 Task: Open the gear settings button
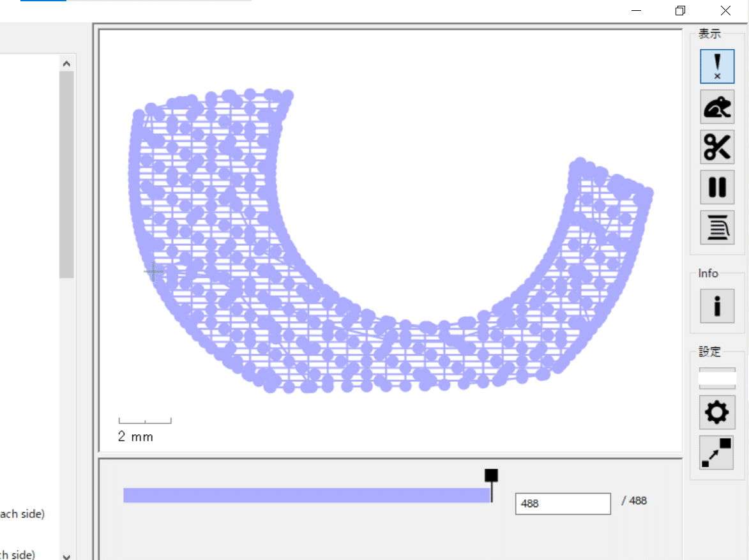(x=717, y=412)
